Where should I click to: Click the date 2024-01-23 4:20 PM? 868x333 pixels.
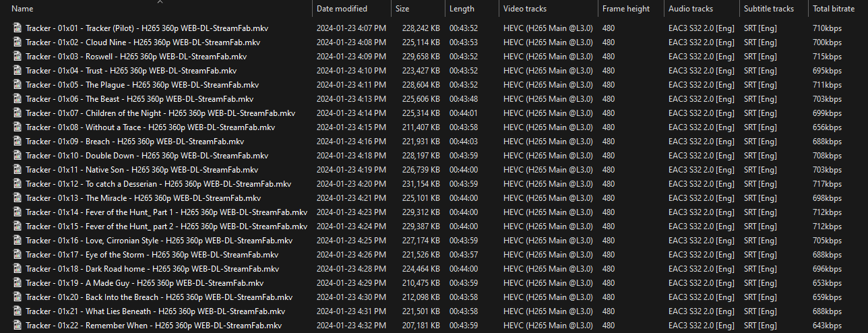tap(351, 184)
